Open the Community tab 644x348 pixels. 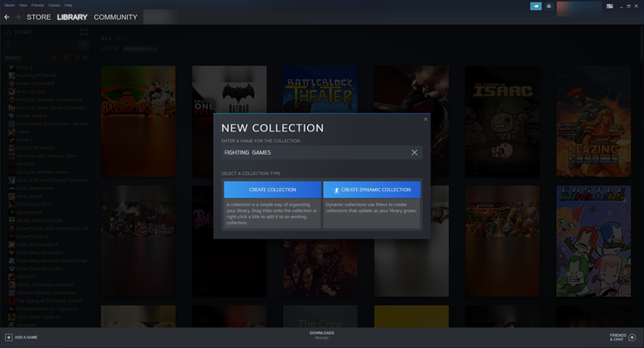[116, 17]
